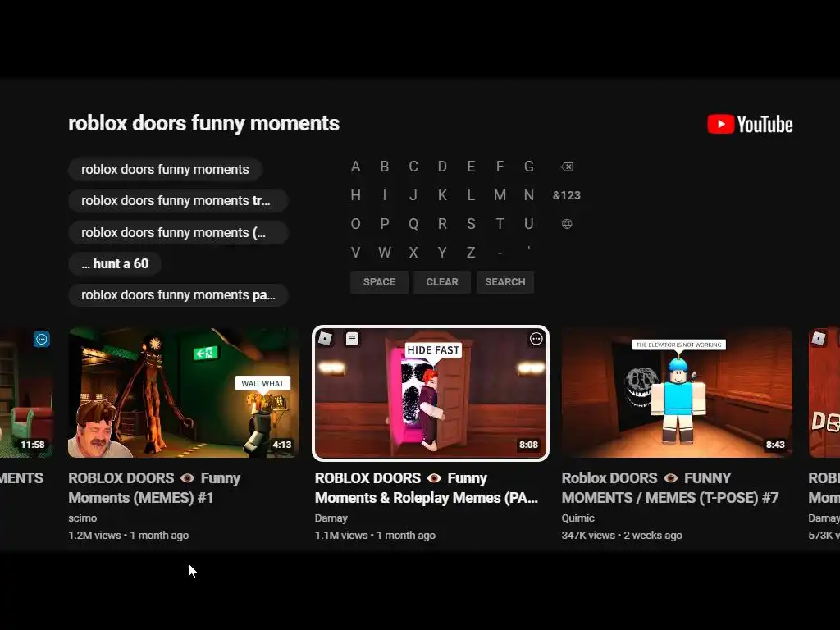This screenshot has width=840, height=630.
Task: Click blue options icon on the 11:58 video
Action: click(42, 339)
